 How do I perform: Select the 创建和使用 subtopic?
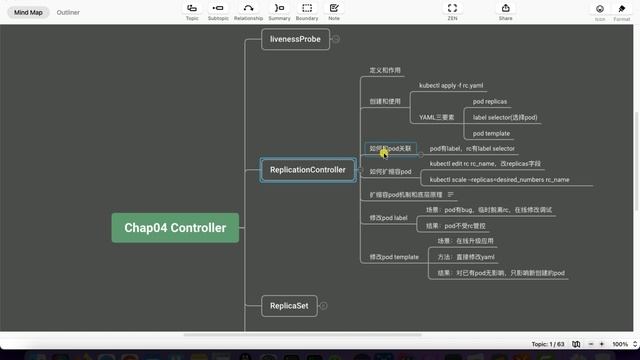[x=385, y=101]
